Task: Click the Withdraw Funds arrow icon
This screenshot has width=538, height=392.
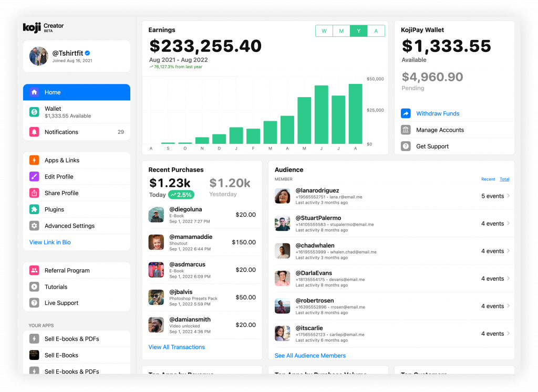Action: [406, 113]
